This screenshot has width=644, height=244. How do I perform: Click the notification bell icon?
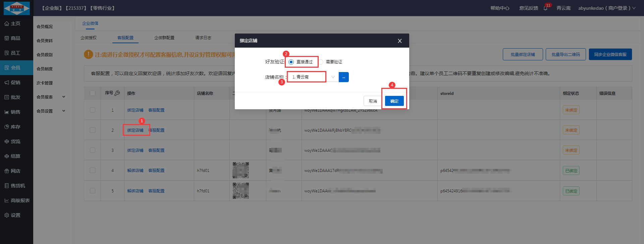pos(545,8)
